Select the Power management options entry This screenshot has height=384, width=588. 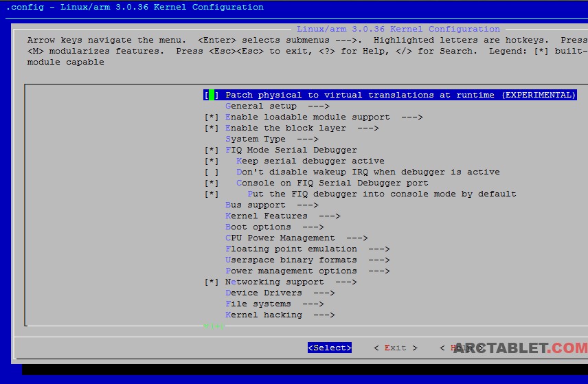pos(291,271)
